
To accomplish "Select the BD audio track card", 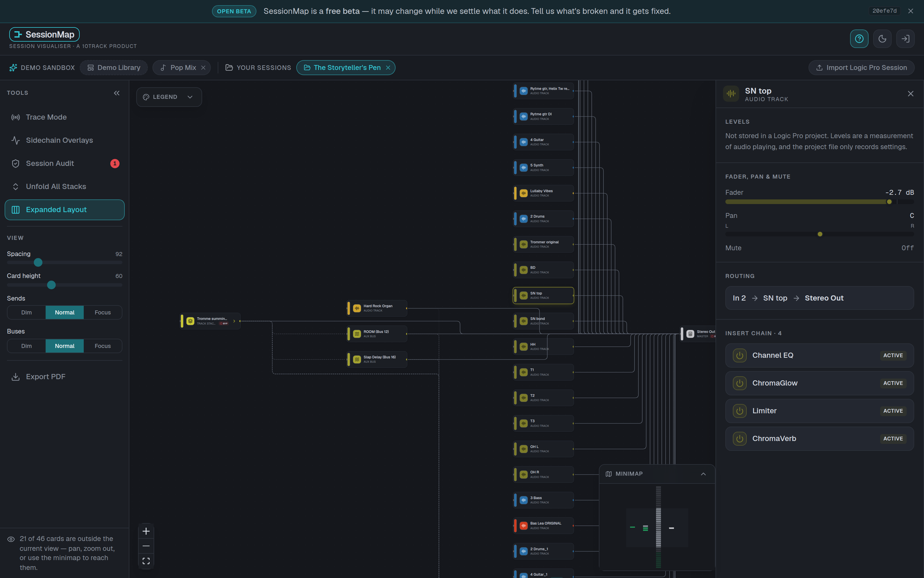I will tap(543, 270).
